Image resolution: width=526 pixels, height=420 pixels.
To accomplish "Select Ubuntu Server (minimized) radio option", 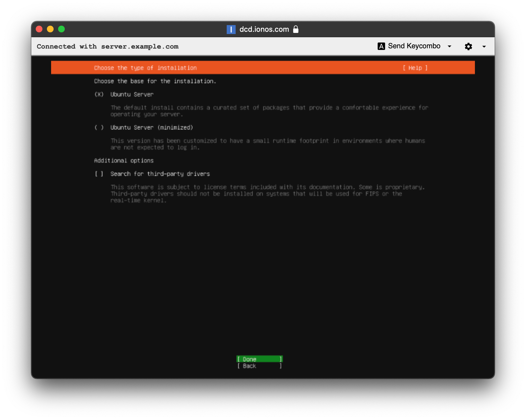I will tap(99, 128).
